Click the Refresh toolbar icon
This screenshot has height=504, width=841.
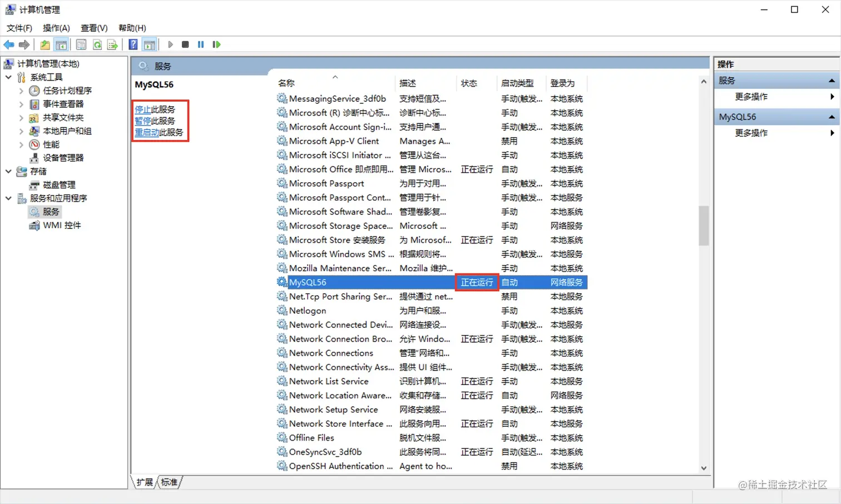pyautogui.click(x=97, y=44)
